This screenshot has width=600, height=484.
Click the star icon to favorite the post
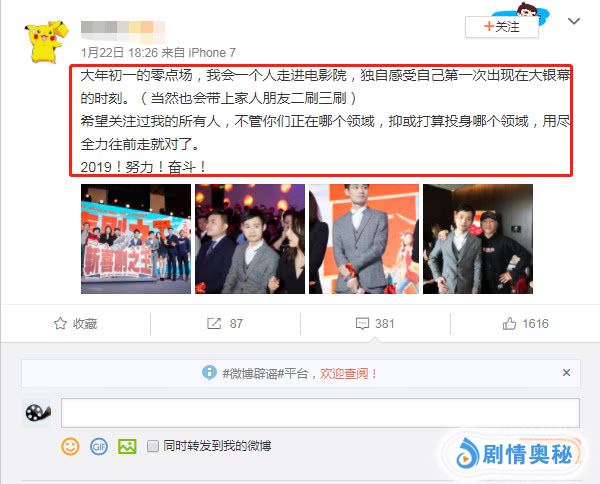pos(60,324)
